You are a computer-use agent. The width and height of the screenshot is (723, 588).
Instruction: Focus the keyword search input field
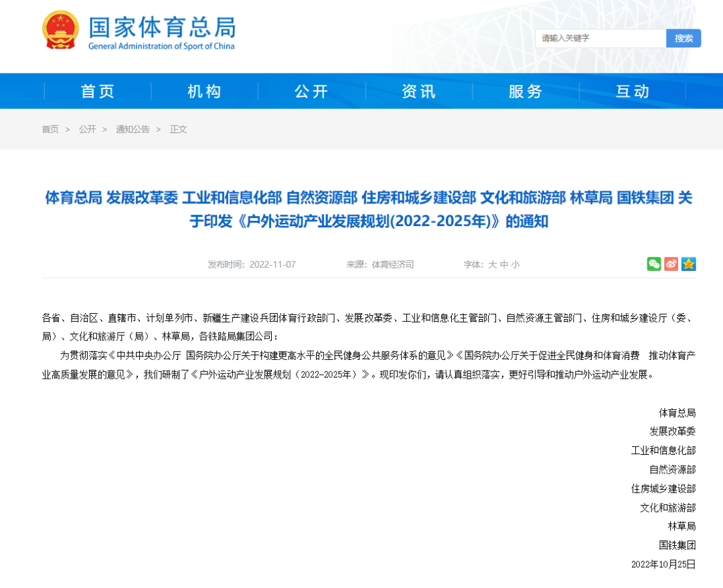point(600,38)
